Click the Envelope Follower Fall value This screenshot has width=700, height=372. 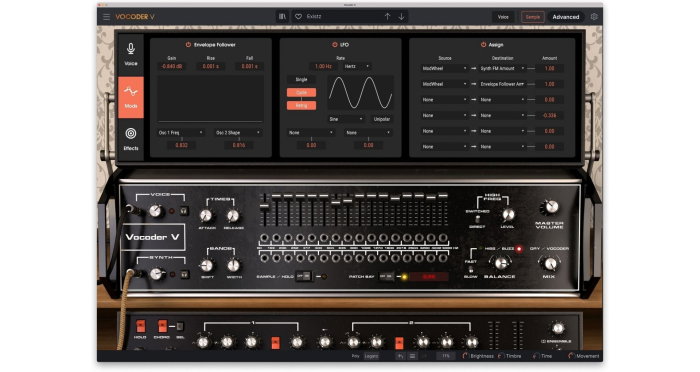249,66
